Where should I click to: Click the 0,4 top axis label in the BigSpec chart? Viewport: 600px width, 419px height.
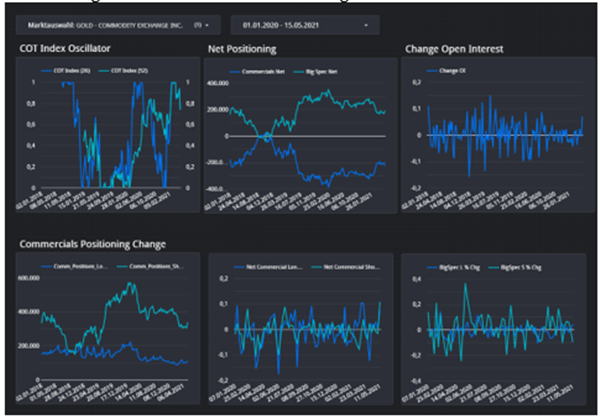pyautogui.click(x=417, y=279)
